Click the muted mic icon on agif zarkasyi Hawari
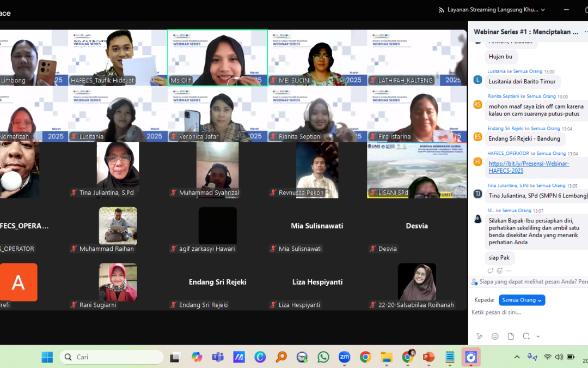Viewport: 588px width, 368px height. [x=173, y=249]
